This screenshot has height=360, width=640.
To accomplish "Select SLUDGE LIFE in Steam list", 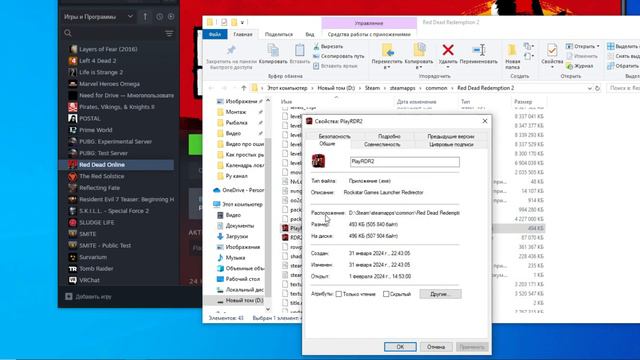I will coord(97,223).
